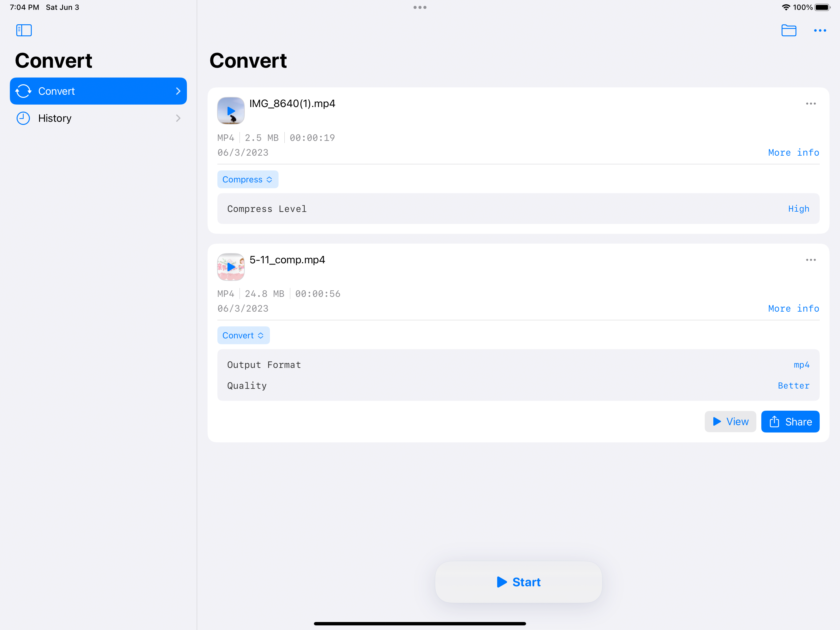The height and width of the screenshot is (630, 840).
Task: Play the 5-11_comp.mp4 thumbnail
Action: pyautogui.click(x=231, y=267)
